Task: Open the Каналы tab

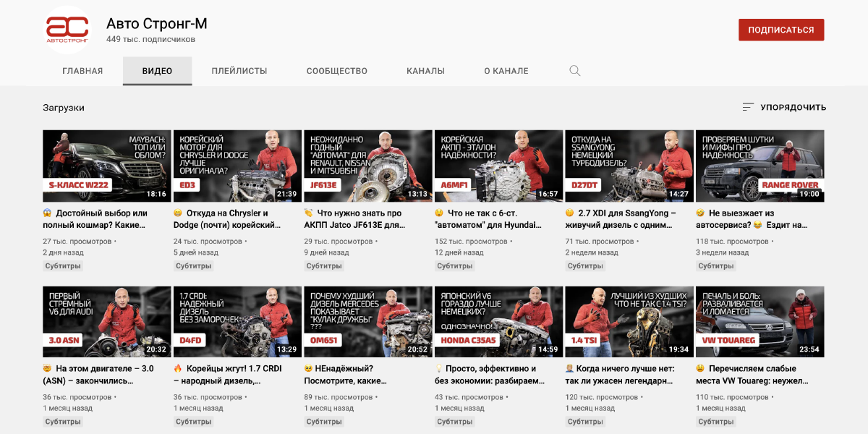Action: pyautogui.click(x=425, y=71)
